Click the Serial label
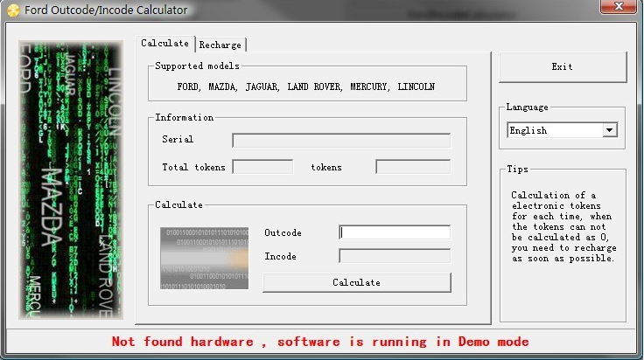The image size is (644, 360). tap(178, 140)
